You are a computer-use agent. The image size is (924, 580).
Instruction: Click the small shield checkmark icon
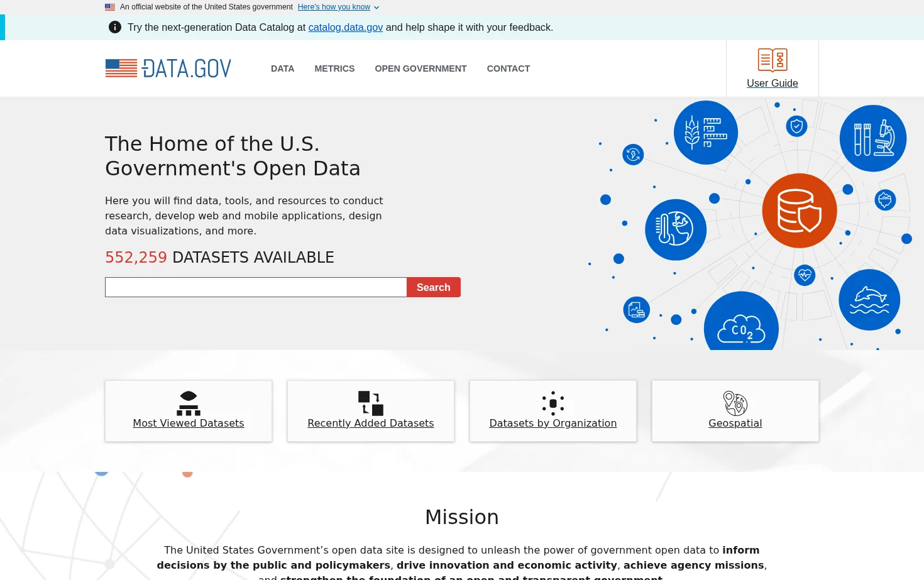797,126
